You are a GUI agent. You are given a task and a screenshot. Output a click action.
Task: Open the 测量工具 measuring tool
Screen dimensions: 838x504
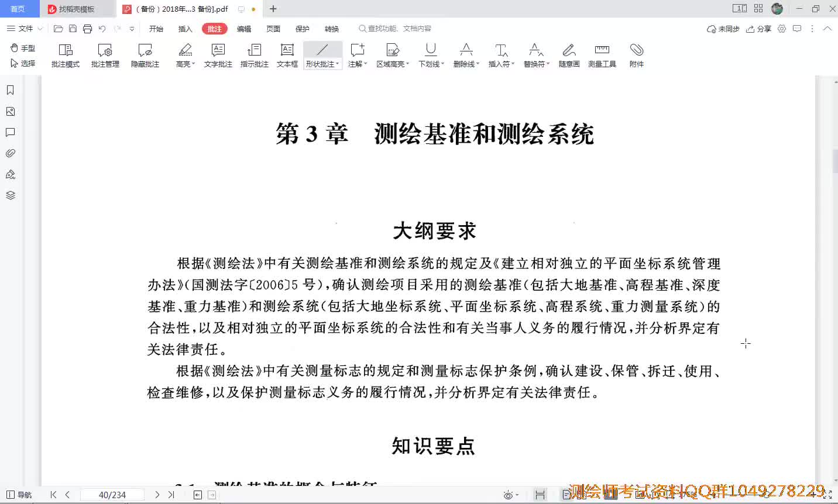point(602,55)
